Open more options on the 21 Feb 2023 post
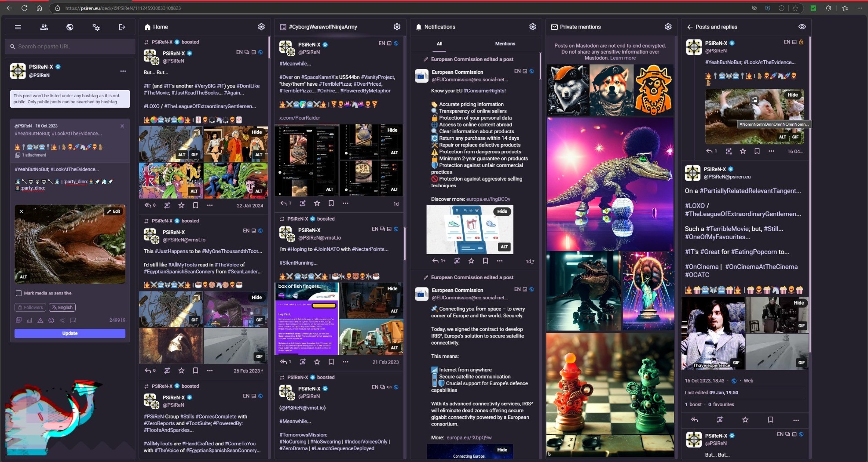Image resolution: width=868 pixels, height=462 pixels. (345, 362)
